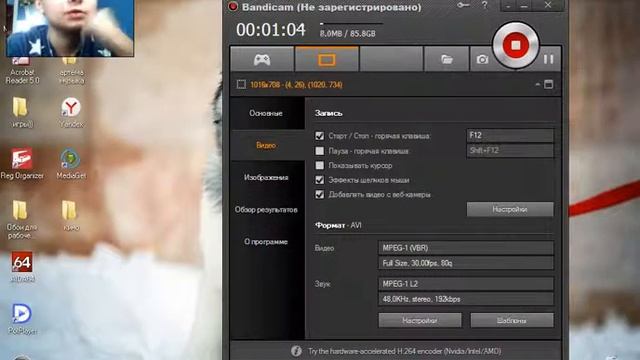Click the Full Size, 30.00fps, 80q field

466,263
